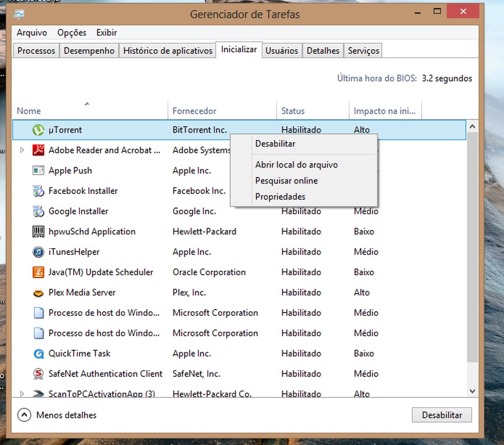The height and width of the screenshot is (445, 504).
Task: Click the second Processo de host icon
Action: click(38, 333)
